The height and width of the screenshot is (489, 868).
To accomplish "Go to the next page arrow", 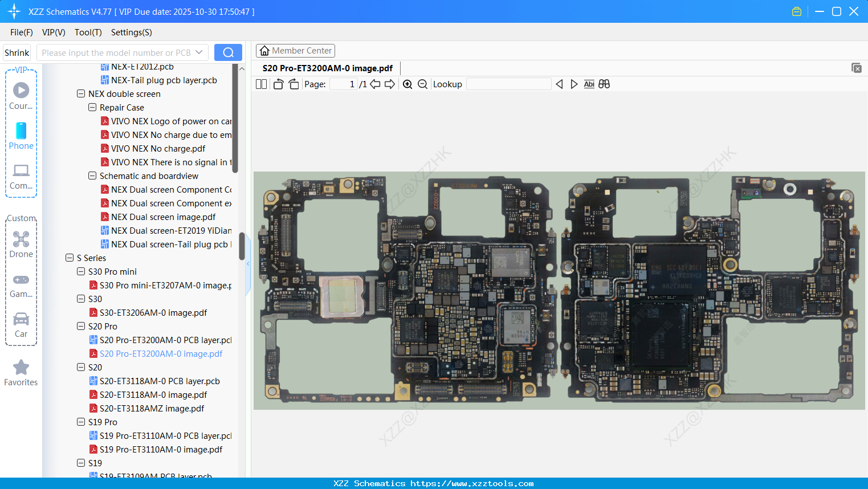I will coord(390,84).
